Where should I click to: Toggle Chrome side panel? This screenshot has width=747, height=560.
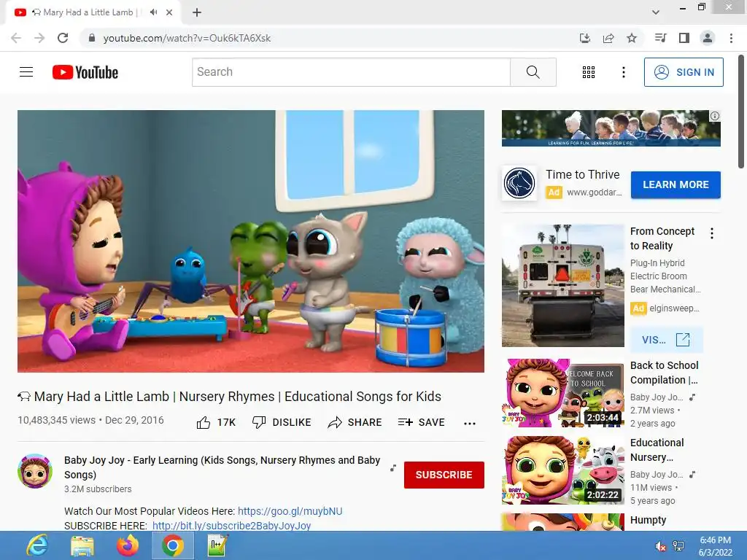point(684,38)
